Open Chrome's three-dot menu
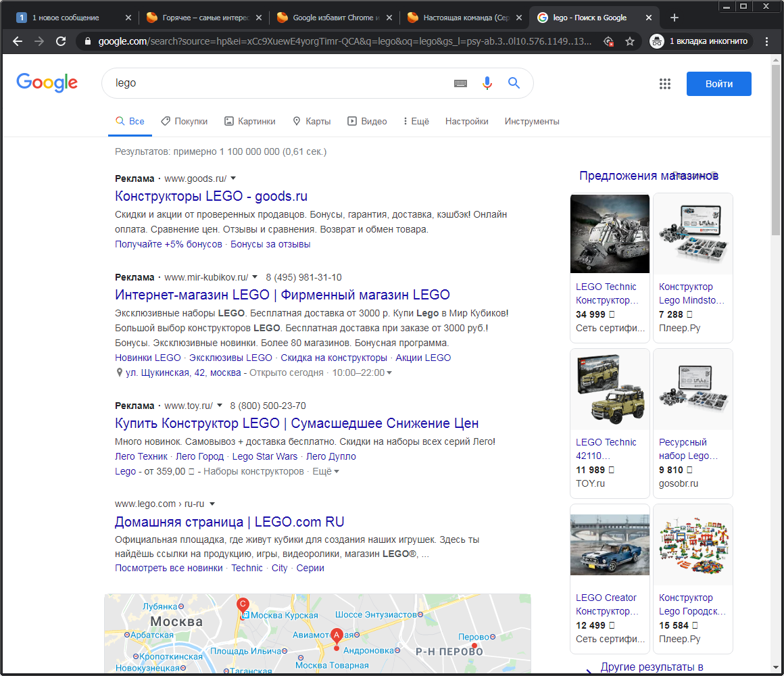784x676 pixels. coord(766,41)
